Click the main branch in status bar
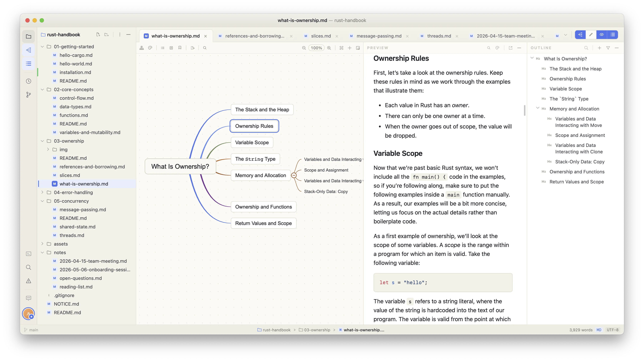 (31, 330)
